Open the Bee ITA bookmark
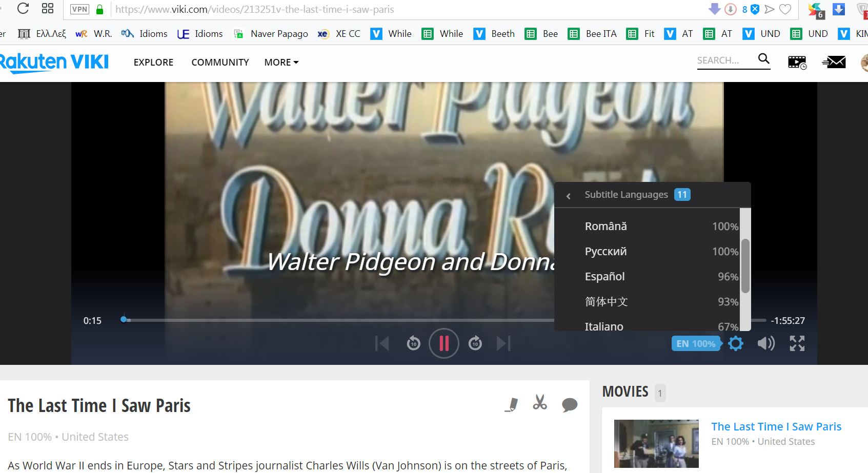 [592, 34]
